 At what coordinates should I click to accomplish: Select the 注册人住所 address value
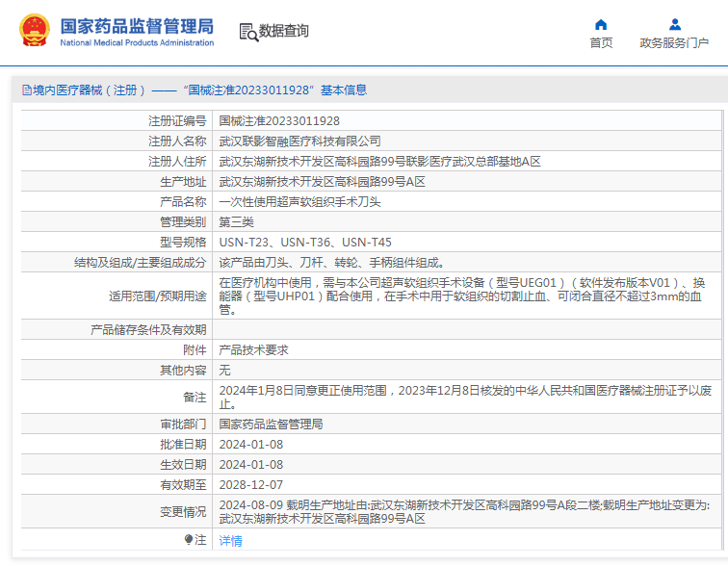tap(379, 162)
